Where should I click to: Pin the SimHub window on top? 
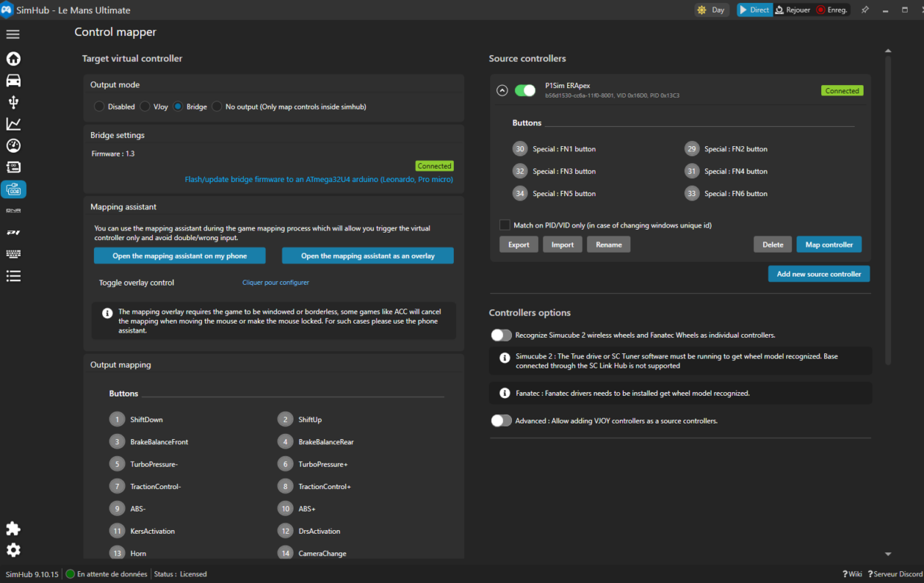coord(864,10)
